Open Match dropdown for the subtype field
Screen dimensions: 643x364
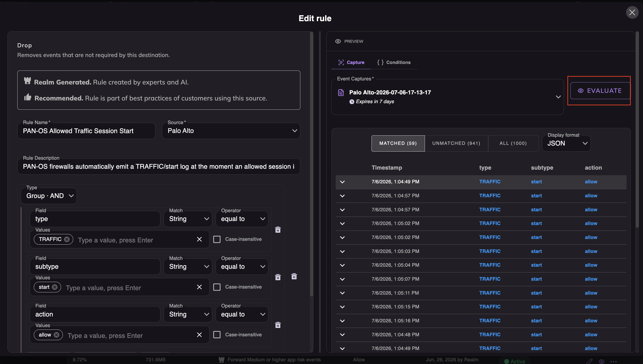click(x=188, y=267)
